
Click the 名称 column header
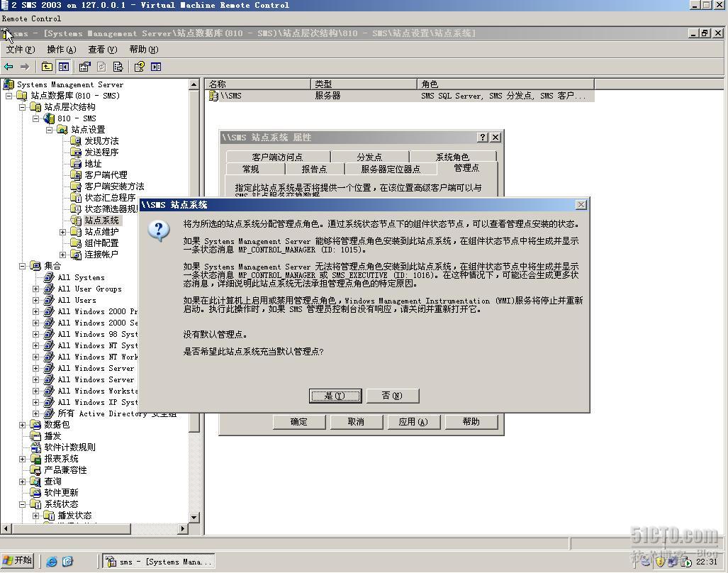tap(258, 84)
